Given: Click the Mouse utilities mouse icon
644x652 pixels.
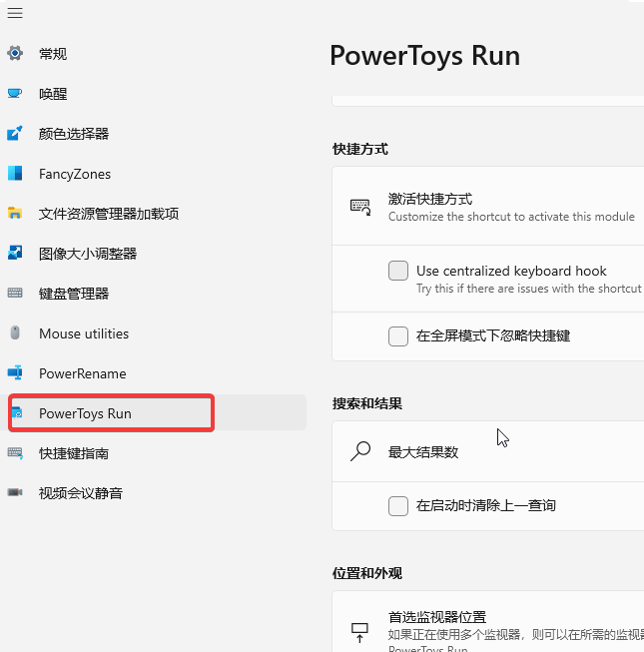Looking at the screenshot, I should click(x=15, y=332).
